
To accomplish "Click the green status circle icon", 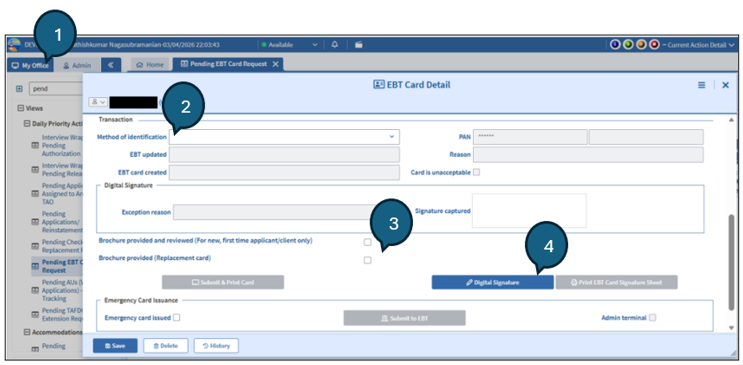I will pos(628,45).
